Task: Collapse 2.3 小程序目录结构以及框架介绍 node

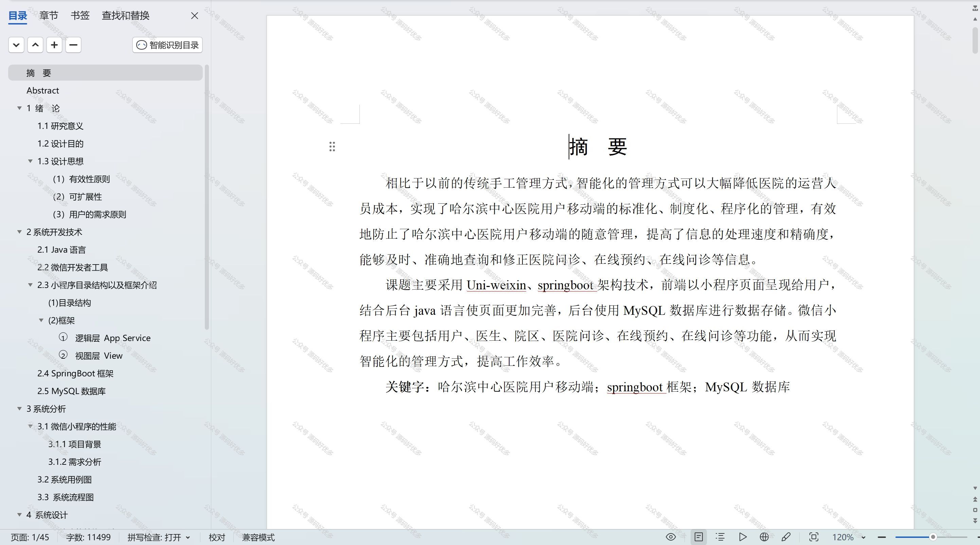Action: pos(31,285)
